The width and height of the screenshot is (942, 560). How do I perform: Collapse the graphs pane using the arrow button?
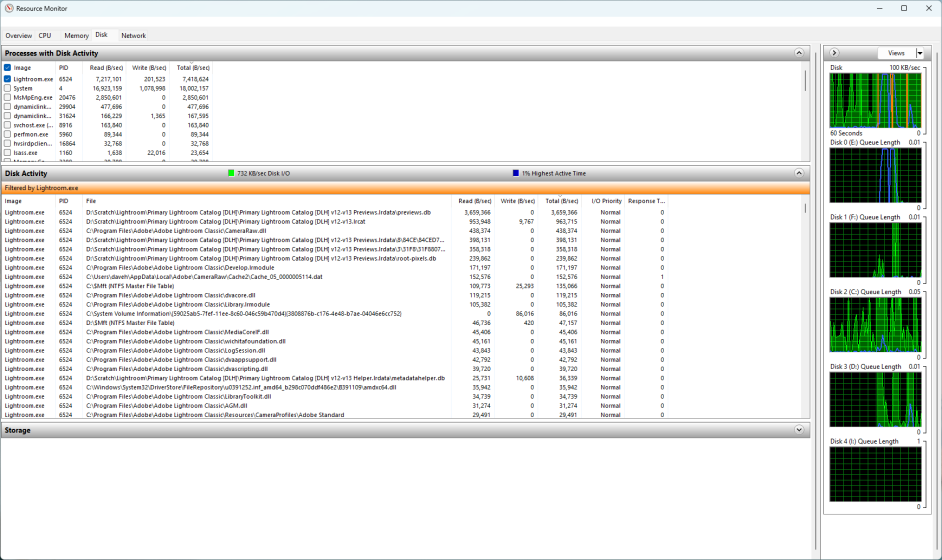[x=835, y=53]
